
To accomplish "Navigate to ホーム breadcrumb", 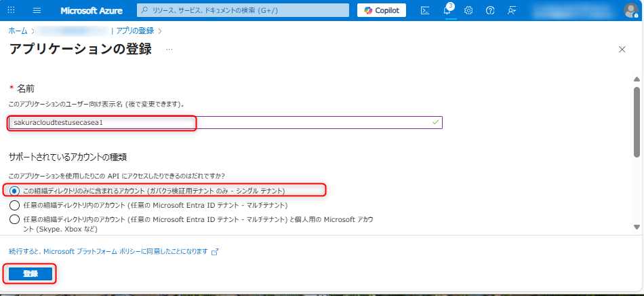I will [18, 31].
